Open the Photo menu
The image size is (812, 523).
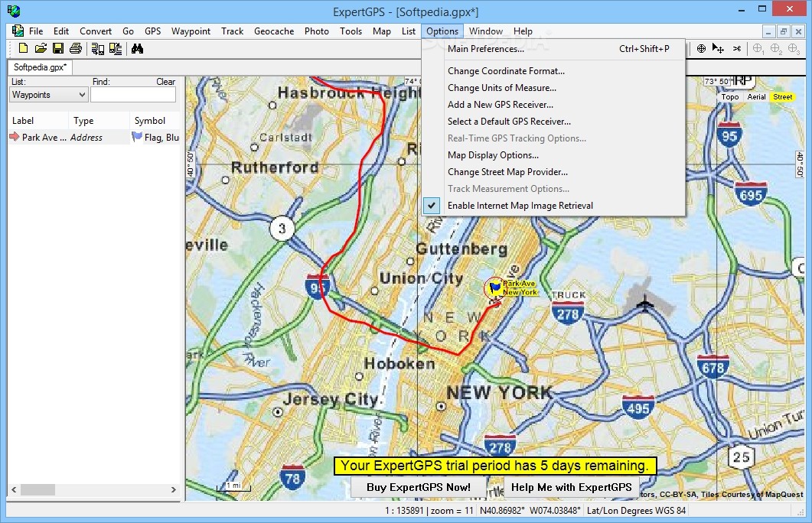[x=316, y=31]
